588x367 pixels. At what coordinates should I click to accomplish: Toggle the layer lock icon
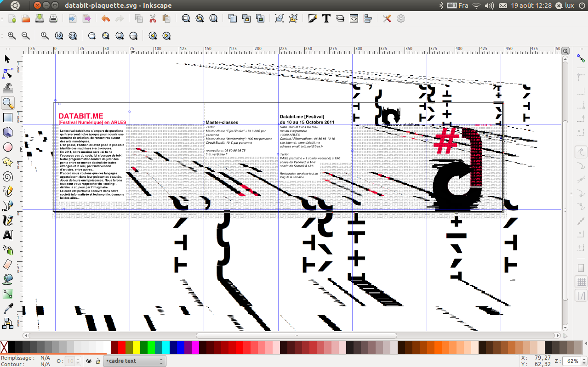[97, 361]
